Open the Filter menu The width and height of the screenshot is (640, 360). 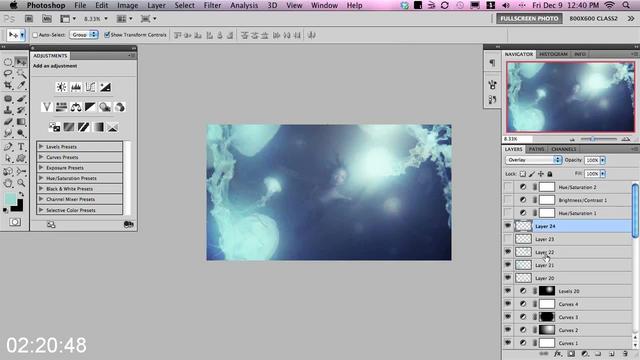[x=212, y=5]
